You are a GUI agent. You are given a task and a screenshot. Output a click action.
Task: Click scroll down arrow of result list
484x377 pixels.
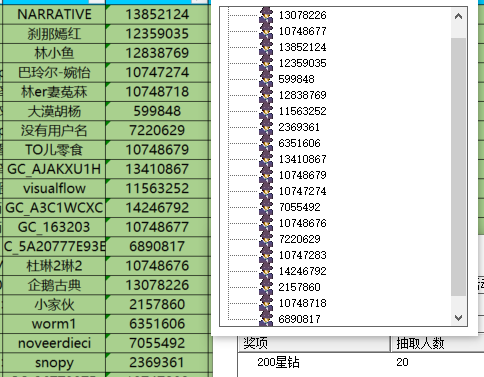point(458,318)
